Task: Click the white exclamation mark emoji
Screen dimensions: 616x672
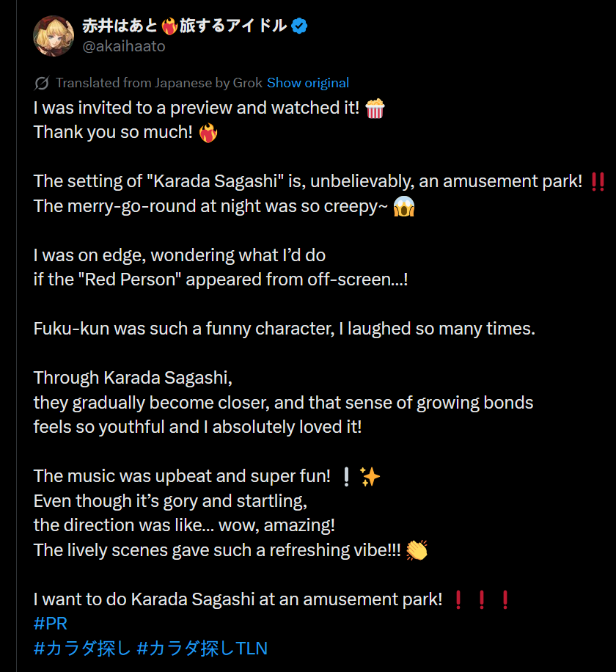Action: pyautogui.click(x=347, y=477)
